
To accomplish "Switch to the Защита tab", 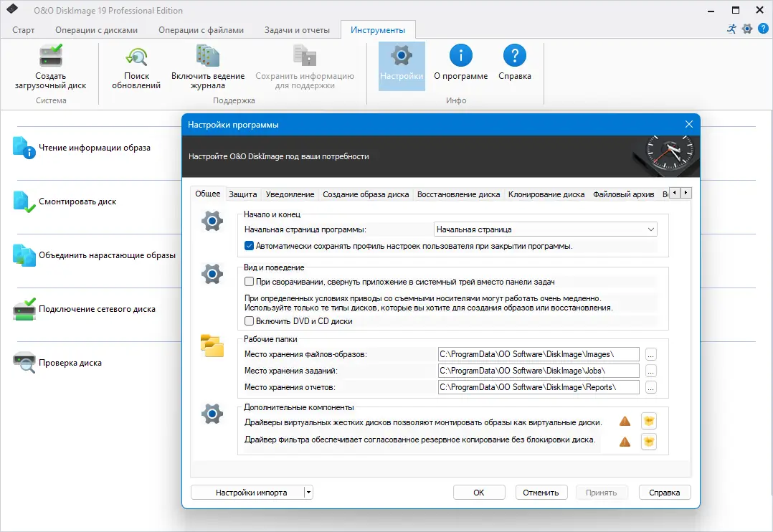I will click(x=243, y=193).
